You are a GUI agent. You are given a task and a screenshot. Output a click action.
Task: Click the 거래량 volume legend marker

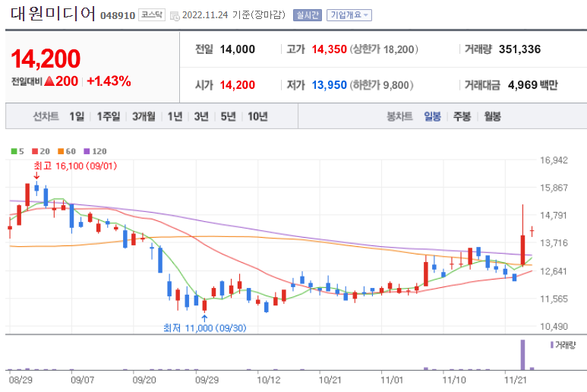[x=552, y=345]
